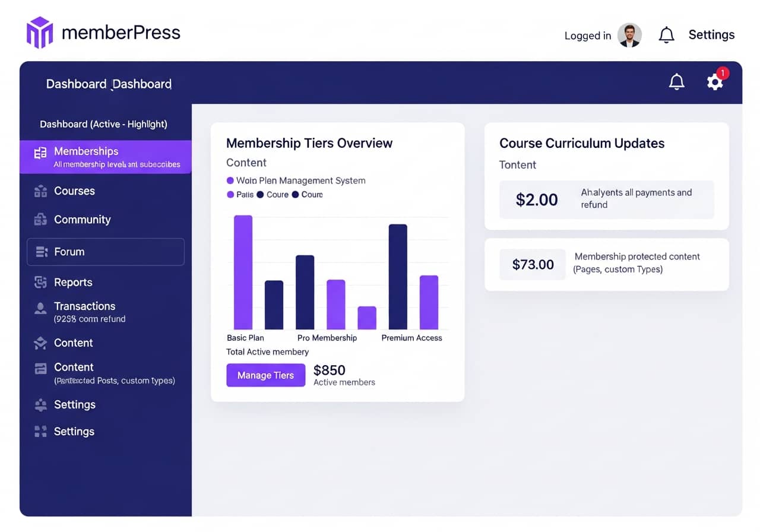760x532 pixels.
Task: Open the Forum panel icon
Action: pyautogui.click(x=40, y=251)
